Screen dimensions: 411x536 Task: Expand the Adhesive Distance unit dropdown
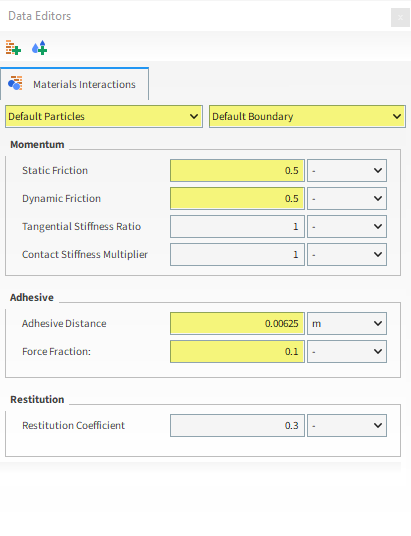(x=347, y=323)
